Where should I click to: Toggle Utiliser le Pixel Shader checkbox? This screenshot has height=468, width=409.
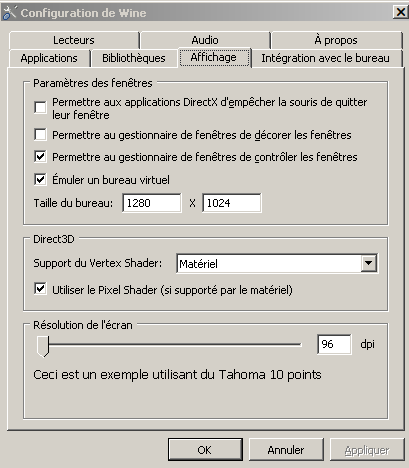(x=40, y=289)
